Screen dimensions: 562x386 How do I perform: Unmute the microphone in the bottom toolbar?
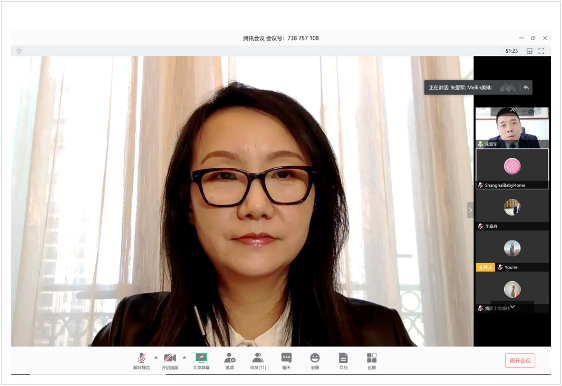pos(142,361)
